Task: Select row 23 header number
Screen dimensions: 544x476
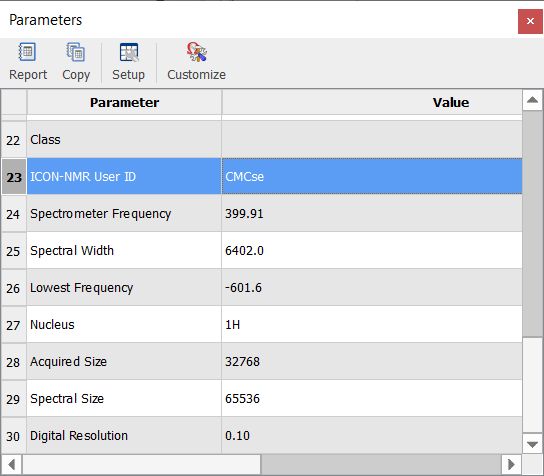Action: (x=14, y=177)
